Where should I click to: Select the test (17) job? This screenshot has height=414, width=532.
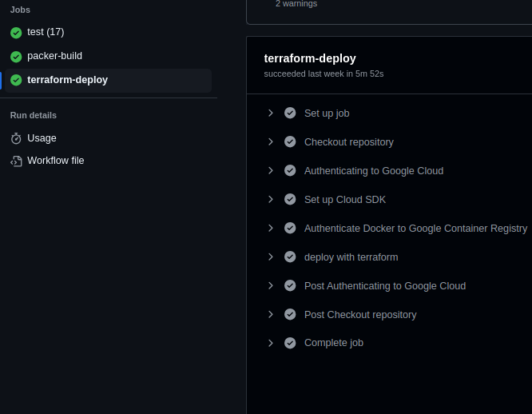click(x=46, y=32)
